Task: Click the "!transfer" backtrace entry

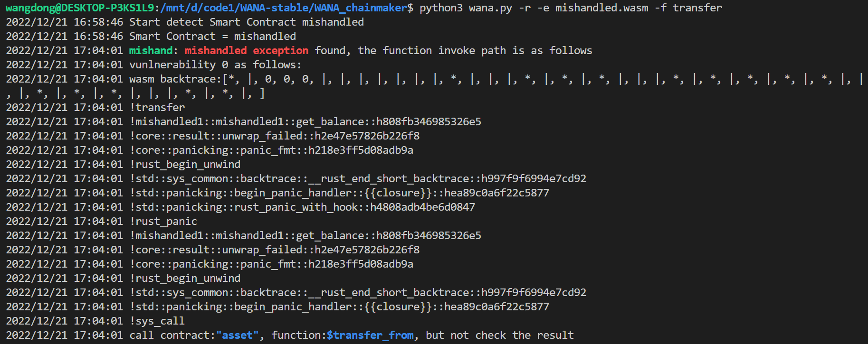Action: [x=157, y=108]
